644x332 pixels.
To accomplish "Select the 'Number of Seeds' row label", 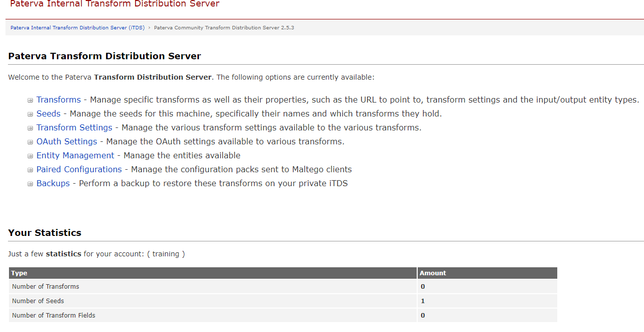I will click(x=38, y=301).
